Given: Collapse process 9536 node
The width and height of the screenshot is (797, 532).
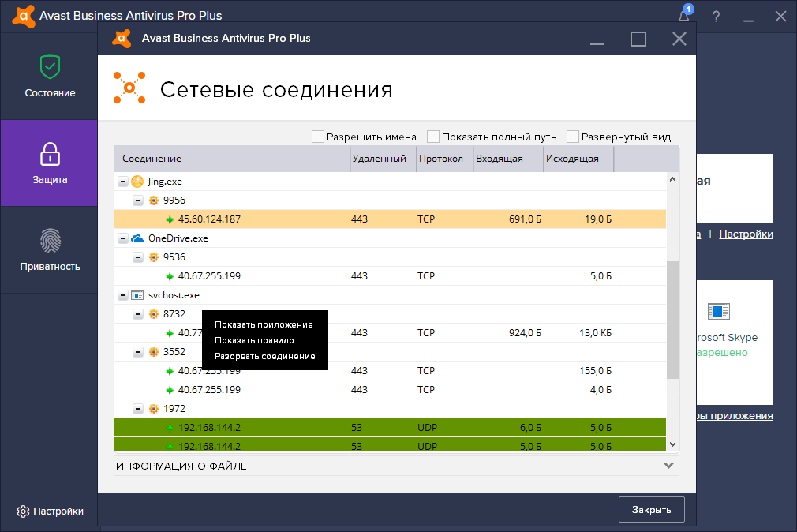Looking at the screenshot, I should coord(138,257).
